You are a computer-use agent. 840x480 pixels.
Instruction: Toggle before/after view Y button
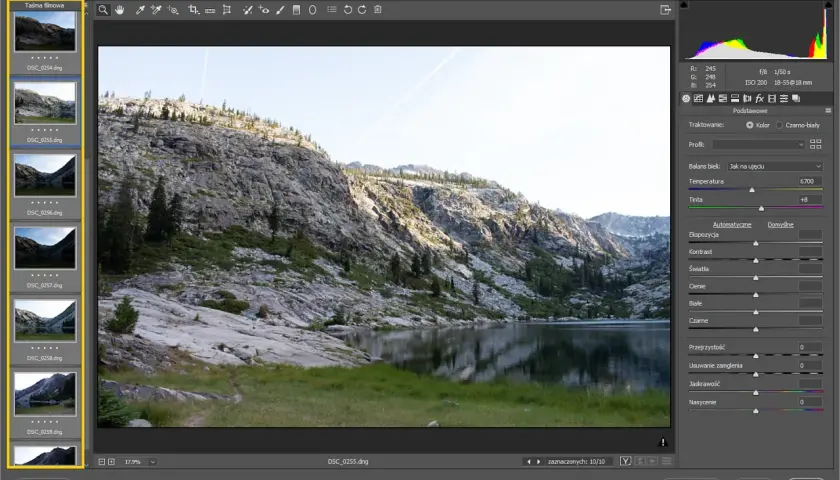click(625, 461)
